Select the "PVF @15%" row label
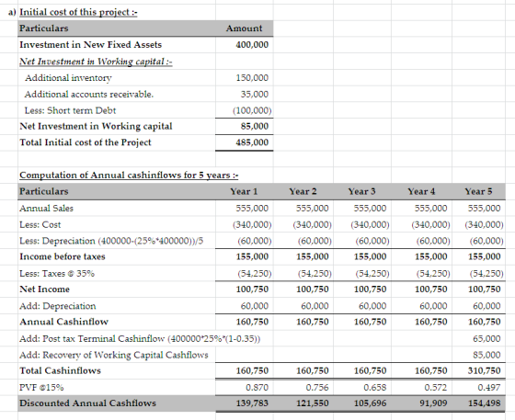Viewport: 515px width, 420px height. [x=41, y=388]
